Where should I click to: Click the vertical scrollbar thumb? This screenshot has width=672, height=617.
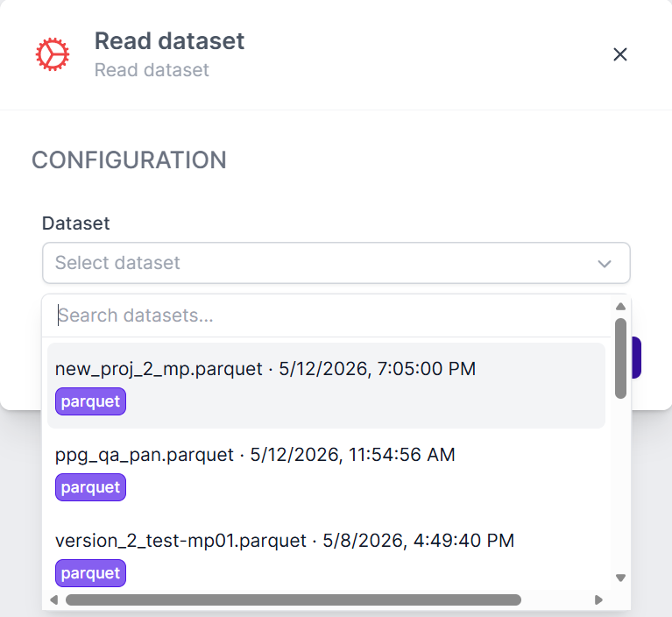click(620, 358)
